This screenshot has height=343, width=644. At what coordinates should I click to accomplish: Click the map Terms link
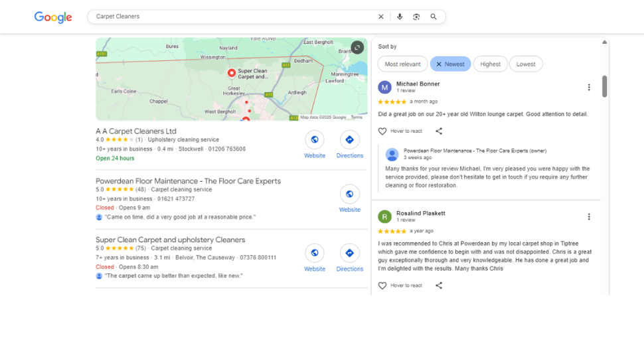(x=357, y=117)
